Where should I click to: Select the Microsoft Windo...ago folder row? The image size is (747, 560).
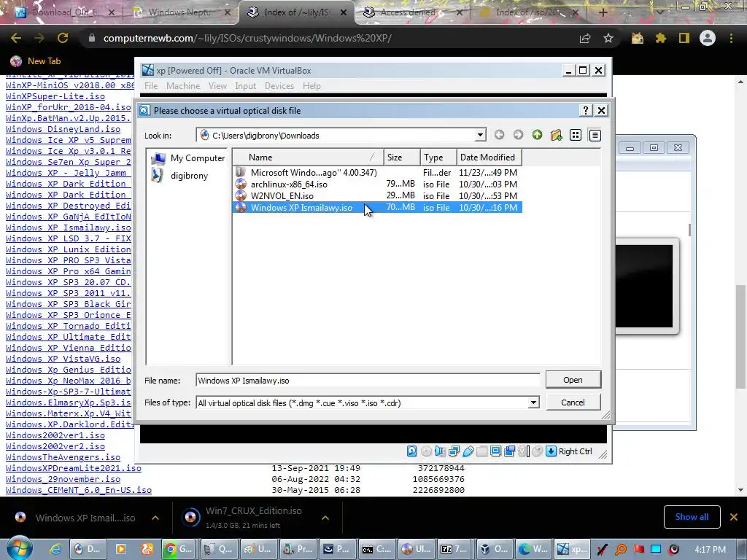pos(377,172)
